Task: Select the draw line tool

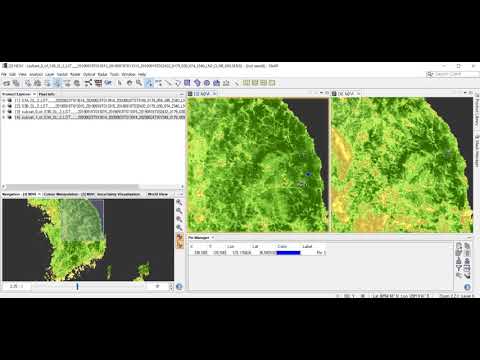Action: (168, 83)
